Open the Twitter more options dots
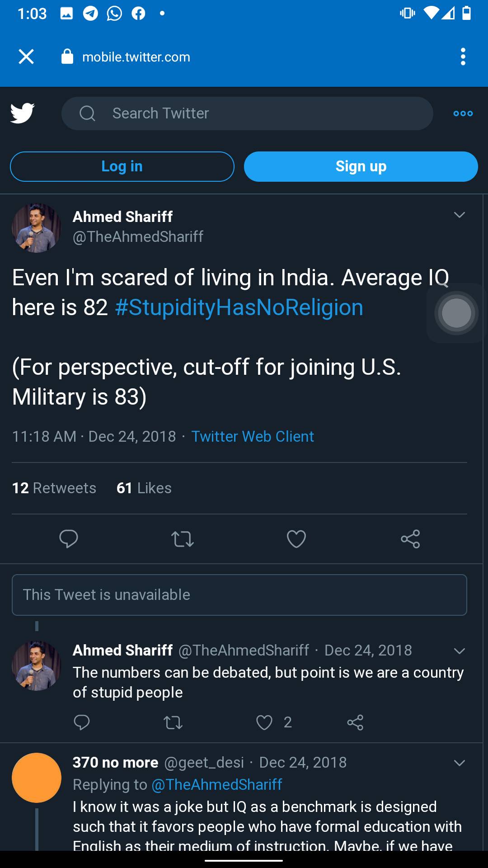 click(463, 113)
